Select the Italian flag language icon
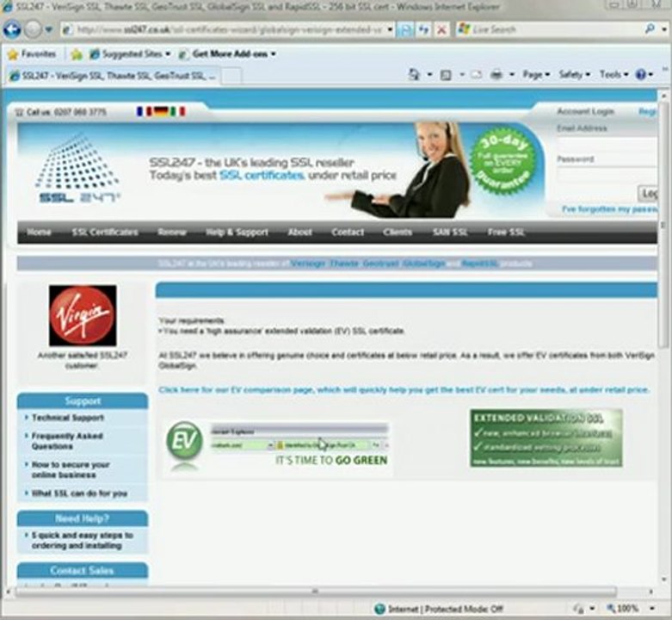 177,111
